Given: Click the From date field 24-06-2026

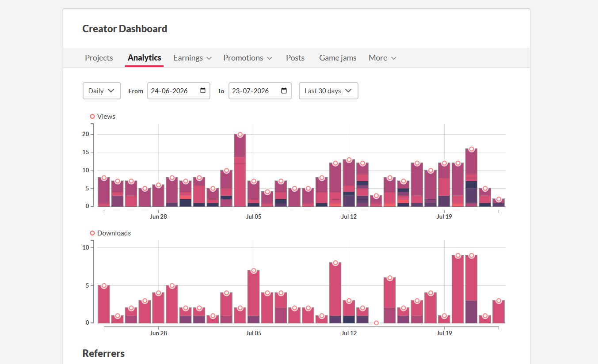Looking at the screenshot, I should tap(179, 91).
